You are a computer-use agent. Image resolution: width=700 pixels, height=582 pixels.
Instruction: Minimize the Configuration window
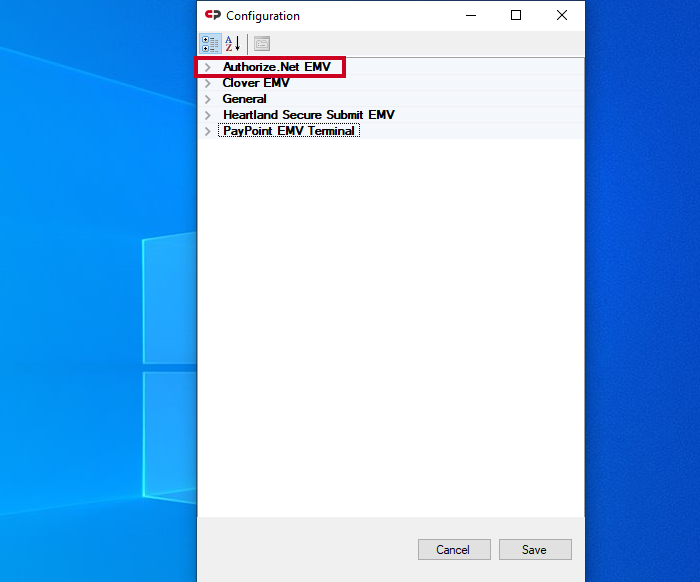click(x=471, y=15)
